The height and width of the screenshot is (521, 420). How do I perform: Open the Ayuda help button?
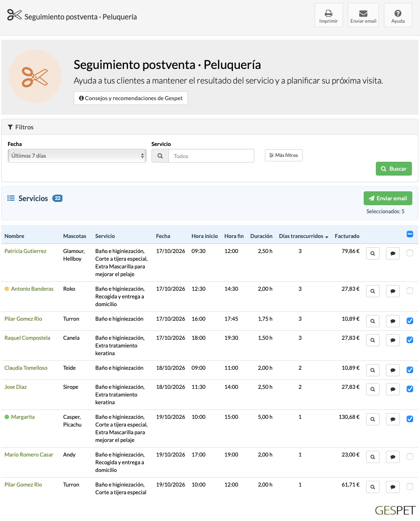(x=398, y=15)
